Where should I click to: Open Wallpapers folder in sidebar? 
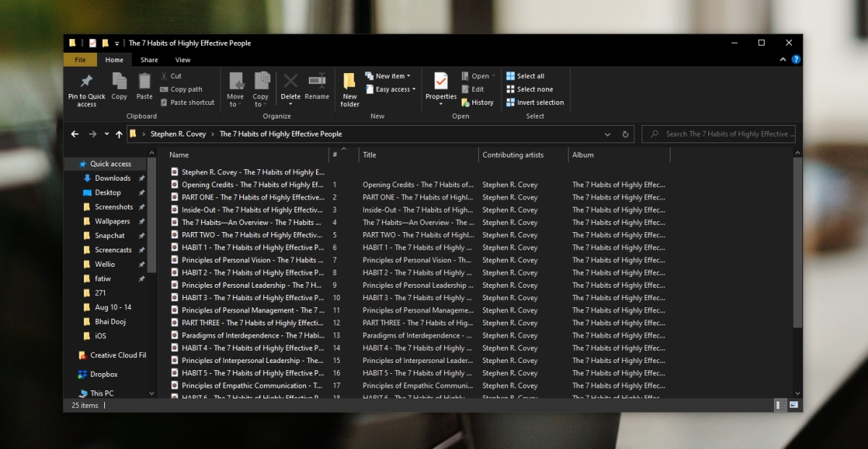tap(112, 221)
